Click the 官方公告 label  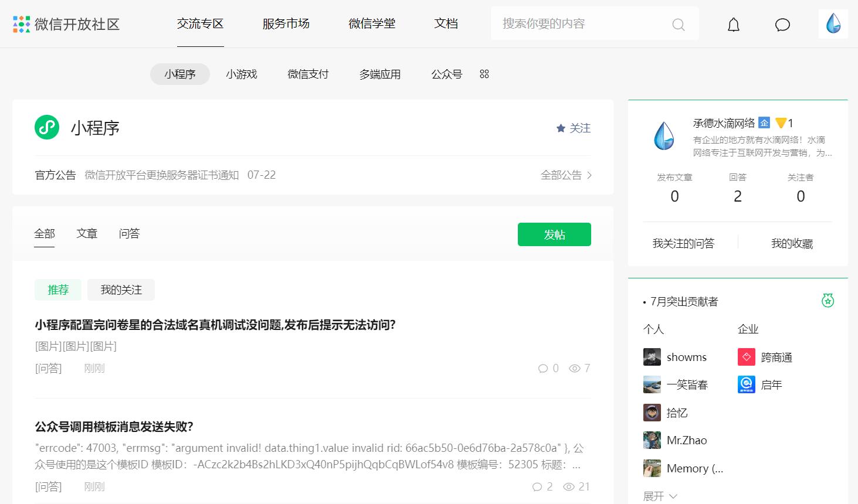55,175
